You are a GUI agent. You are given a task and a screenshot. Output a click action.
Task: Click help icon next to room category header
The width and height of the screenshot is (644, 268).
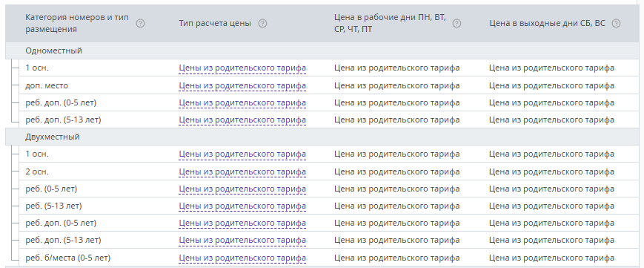(141, 24)
